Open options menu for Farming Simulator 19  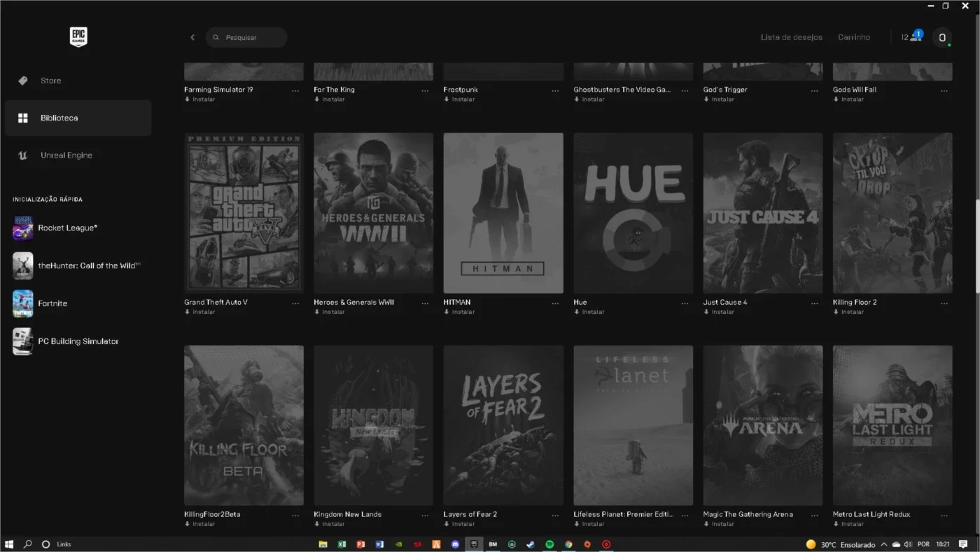tap(295, 90)
